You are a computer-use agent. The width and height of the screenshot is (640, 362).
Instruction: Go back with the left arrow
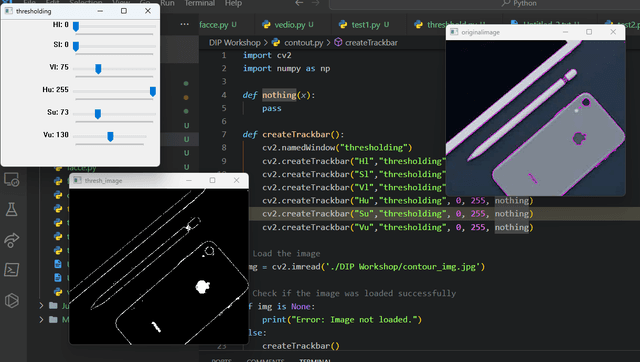click(299, 3)
